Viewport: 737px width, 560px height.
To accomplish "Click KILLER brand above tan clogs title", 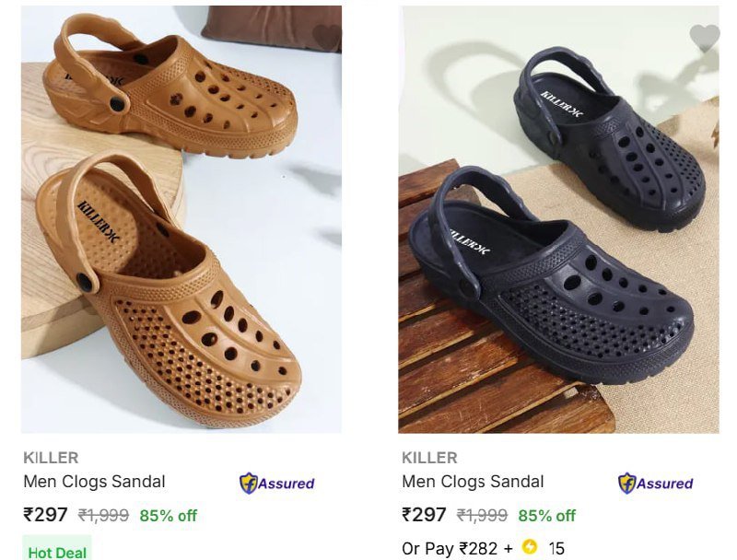I will 51,458.
